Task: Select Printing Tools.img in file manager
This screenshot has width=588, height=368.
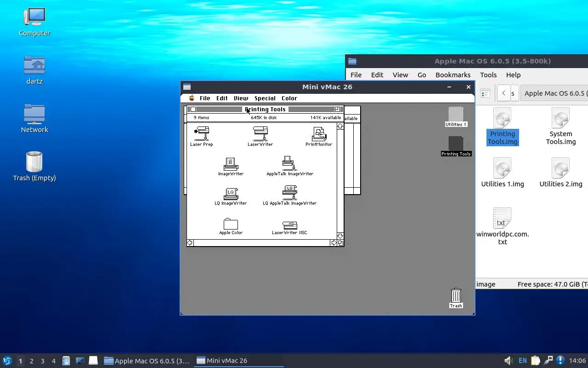Action: [x=503, y=126]
